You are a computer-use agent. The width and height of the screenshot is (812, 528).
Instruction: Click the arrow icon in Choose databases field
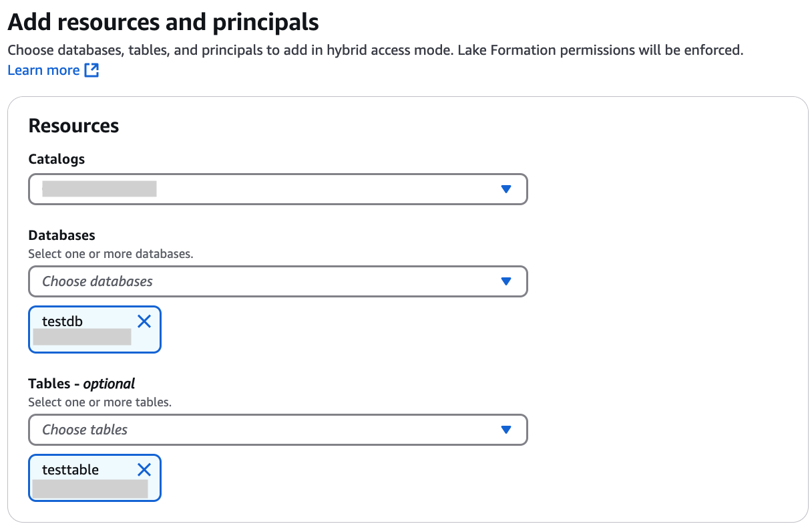506,281
